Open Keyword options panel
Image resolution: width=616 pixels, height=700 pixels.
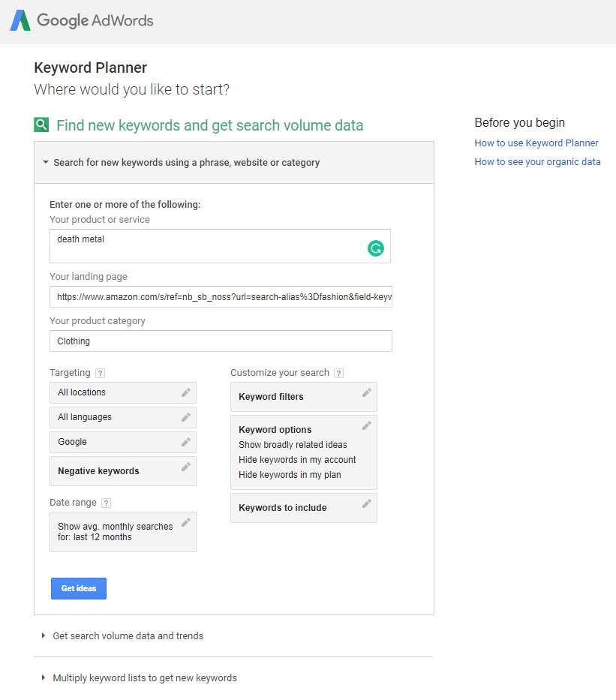[304, 452]
